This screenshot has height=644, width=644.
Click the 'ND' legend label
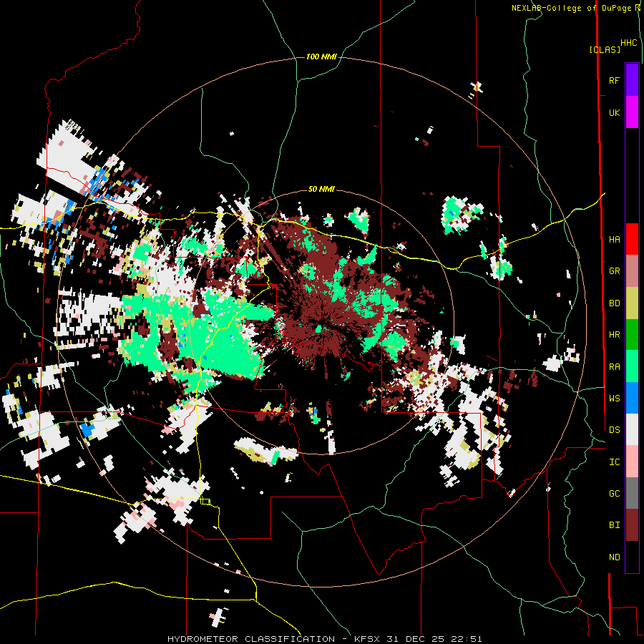[x=614, y=557]
